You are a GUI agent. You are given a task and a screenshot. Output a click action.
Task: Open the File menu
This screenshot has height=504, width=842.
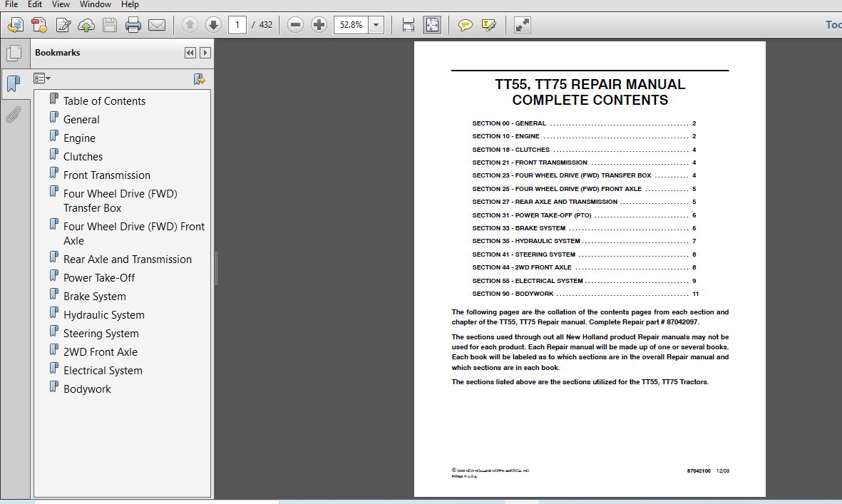click(11, 4)
